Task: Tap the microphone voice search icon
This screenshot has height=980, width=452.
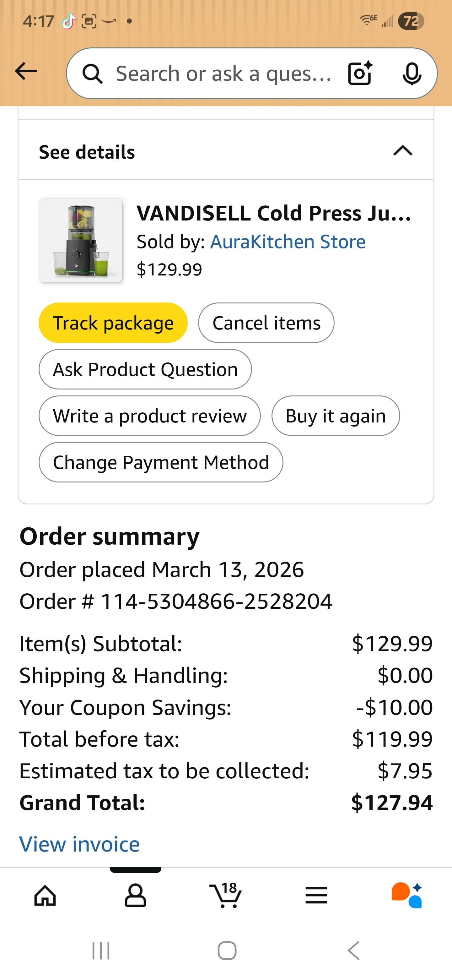Action: click(x=412, y=73)
